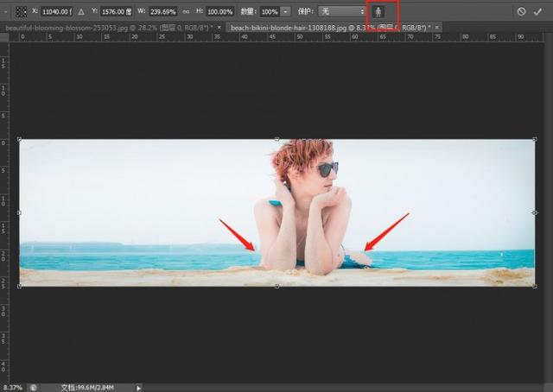Click the 数量 amount field 100%
The height and width of the screenshot is (392, 553).
point(270,11)
